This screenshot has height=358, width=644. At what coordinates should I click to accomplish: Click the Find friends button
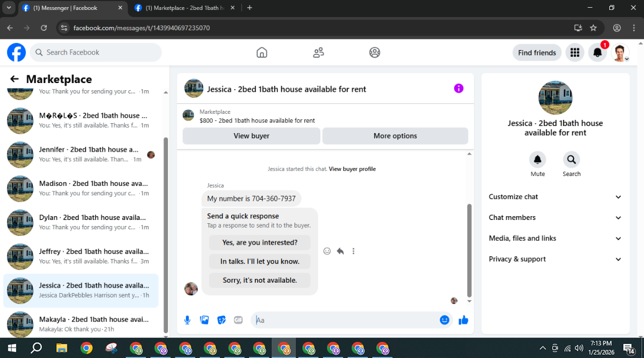click(537, 53)
